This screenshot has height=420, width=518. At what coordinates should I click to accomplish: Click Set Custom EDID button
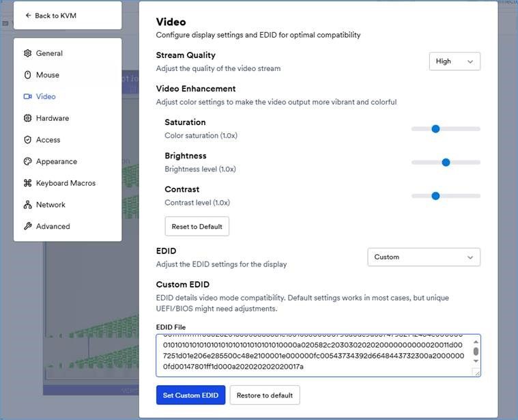coord(190,395)
